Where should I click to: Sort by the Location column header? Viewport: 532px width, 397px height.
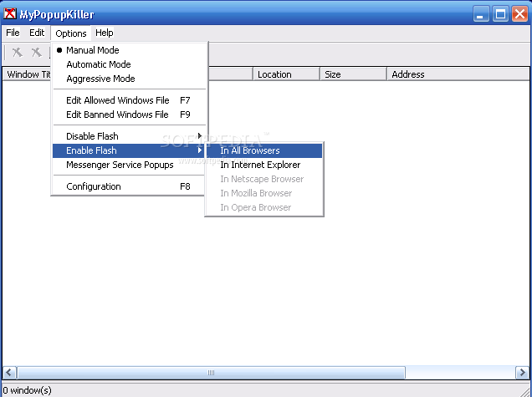click(x=287, y=74)
